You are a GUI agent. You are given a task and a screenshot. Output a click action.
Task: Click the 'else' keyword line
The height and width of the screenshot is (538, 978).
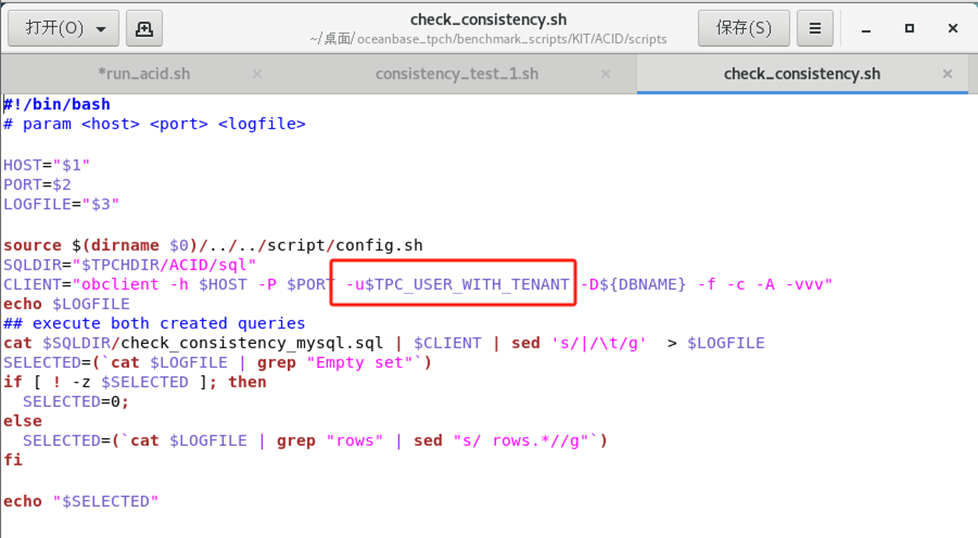click(22, 421)
